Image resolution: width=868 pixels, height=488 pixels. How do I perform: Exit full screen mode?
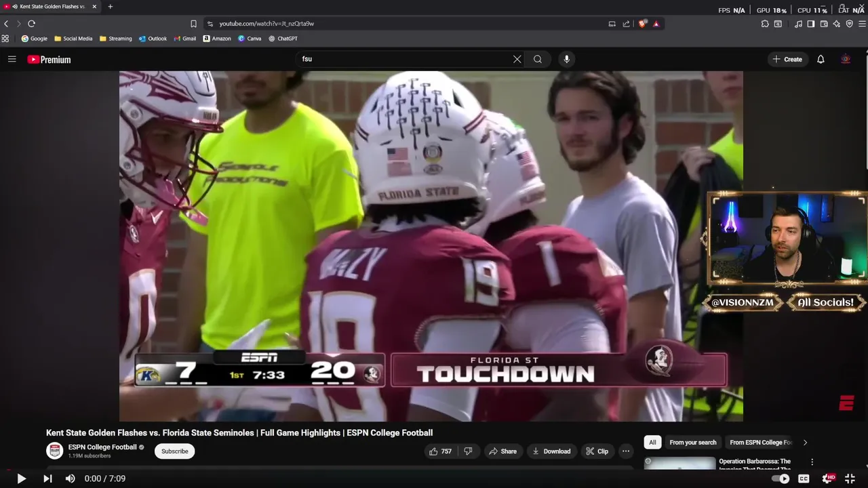pyautogui.click(x=850, y=479)
